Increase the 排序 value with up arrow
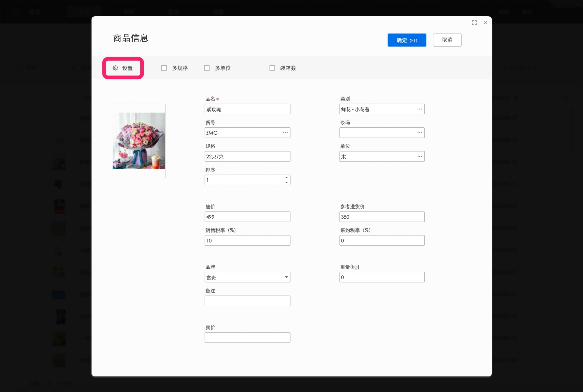Viewport: 583px width, 392px height. tap(286, 177)
